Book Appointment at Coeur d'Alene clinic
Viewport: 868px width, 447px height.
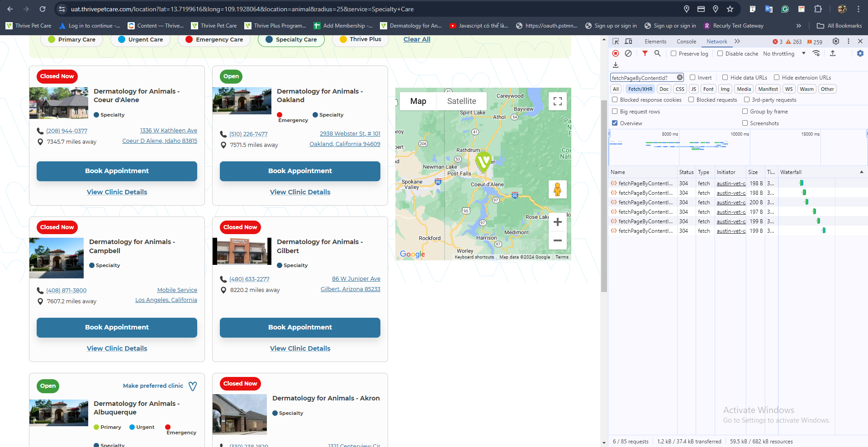tap(117, 171)
